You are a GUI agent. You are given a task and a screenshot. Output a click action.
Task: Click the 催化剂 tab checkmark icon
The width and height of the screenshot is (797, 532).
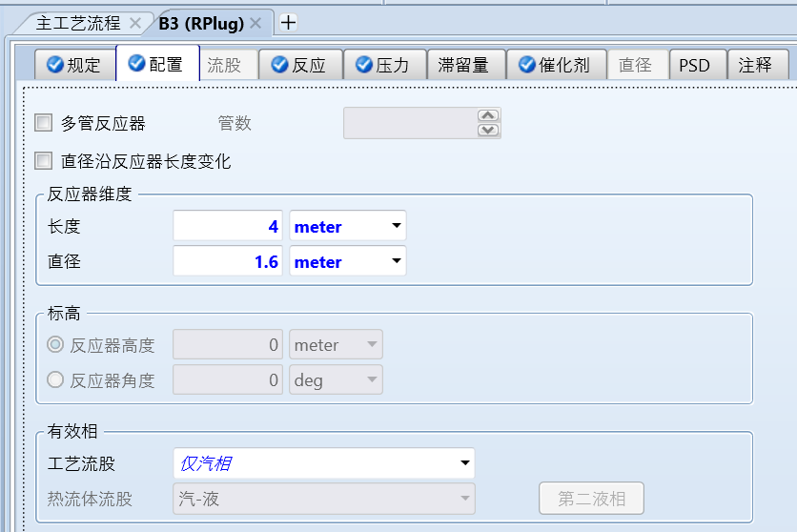coord(527,65)
